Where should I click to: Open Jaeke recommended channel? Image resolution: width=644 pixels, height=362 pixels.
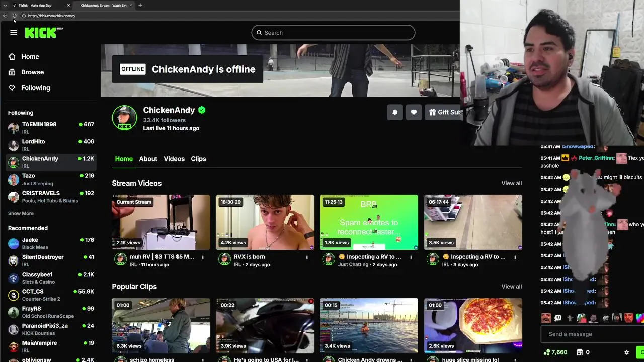click(50, 243)
